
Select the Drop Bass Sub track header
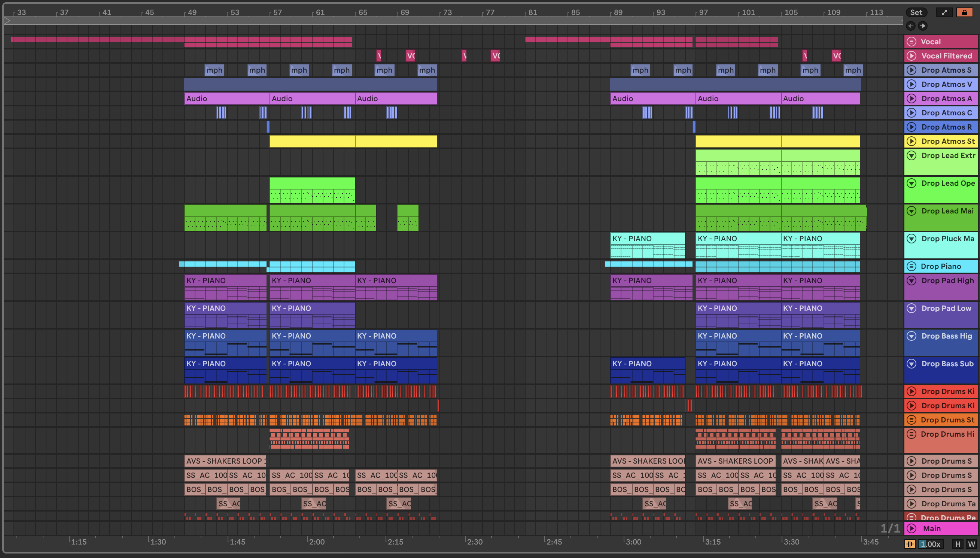tap(948, 364)
